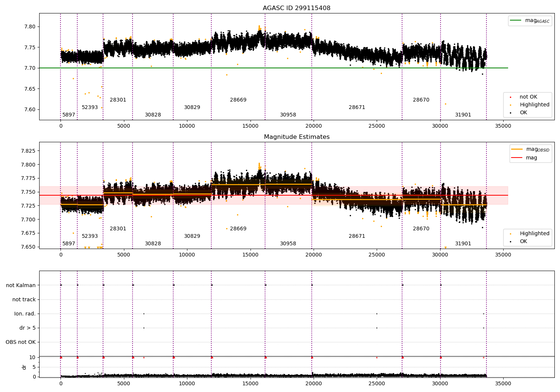Click the green mag AGASC legend line
The image size is (560, 392).
[516, 21]
